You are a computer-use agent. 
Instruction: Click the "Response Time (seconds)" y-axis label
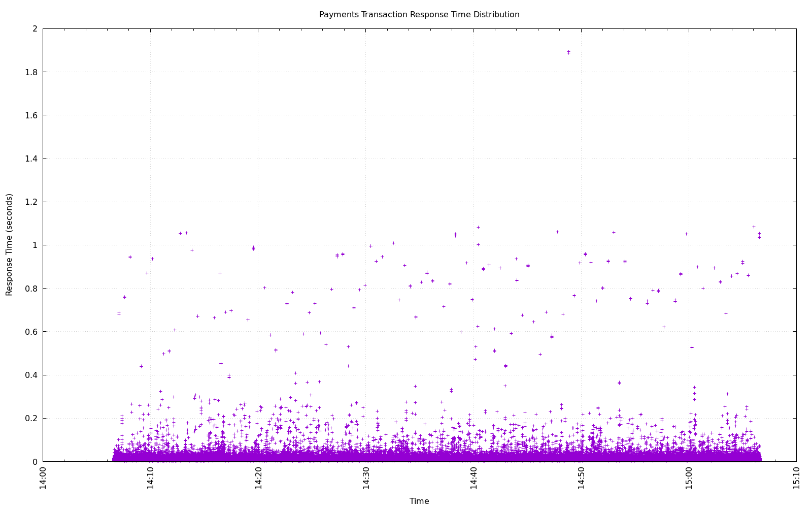click(x=9, y=244)
